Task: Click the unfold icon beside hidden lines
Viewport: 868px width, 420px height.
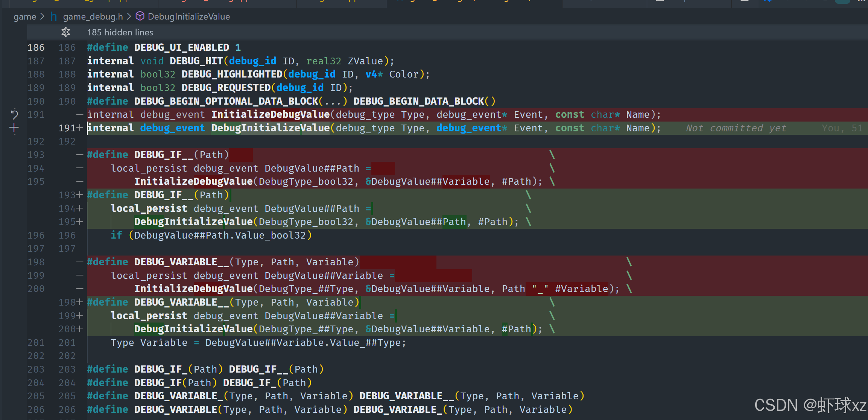Action: pos(66,32)
